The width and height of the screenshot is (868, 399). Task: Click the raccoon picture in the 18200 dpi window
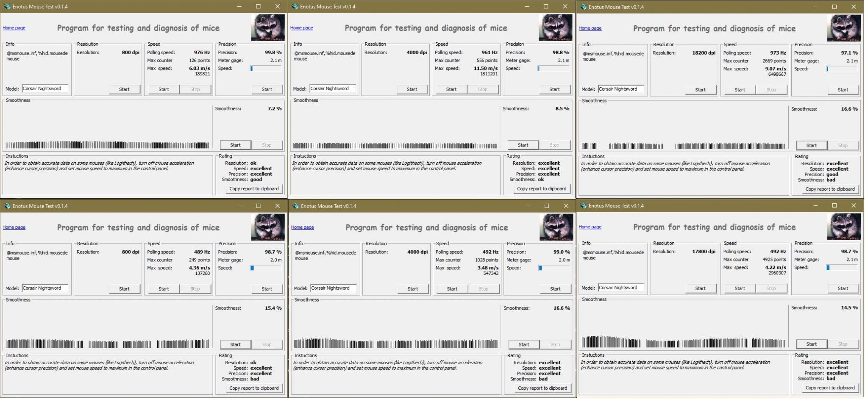point(844,28)
